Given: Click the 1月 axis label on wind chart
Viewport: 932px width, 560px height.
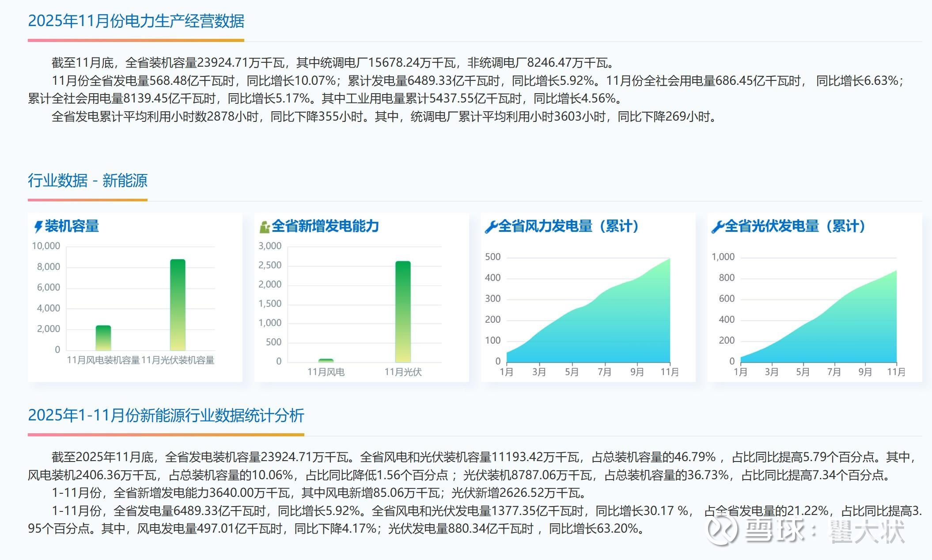Looking at the screenshot, I should 506,372.
